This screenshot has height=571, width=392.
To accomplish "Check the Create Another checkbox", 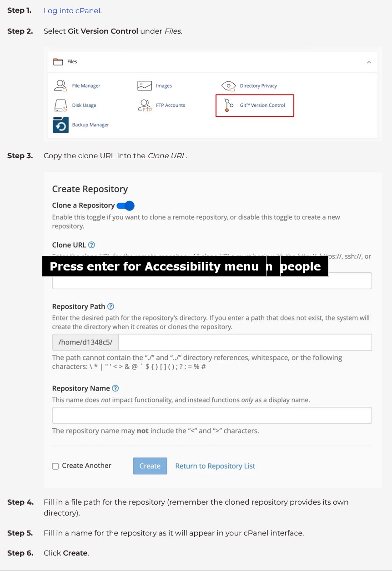I will tap(55, 466).
